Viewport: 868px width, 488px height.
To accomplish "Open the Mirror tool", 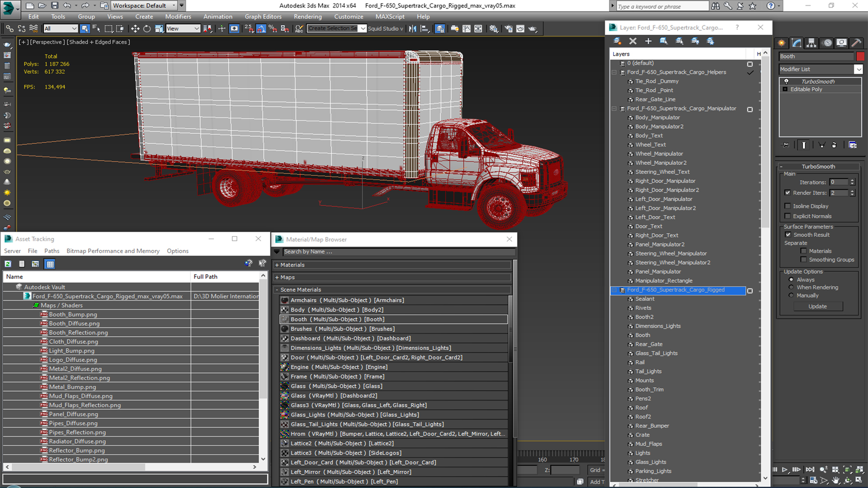I will (x=412, y=28).
